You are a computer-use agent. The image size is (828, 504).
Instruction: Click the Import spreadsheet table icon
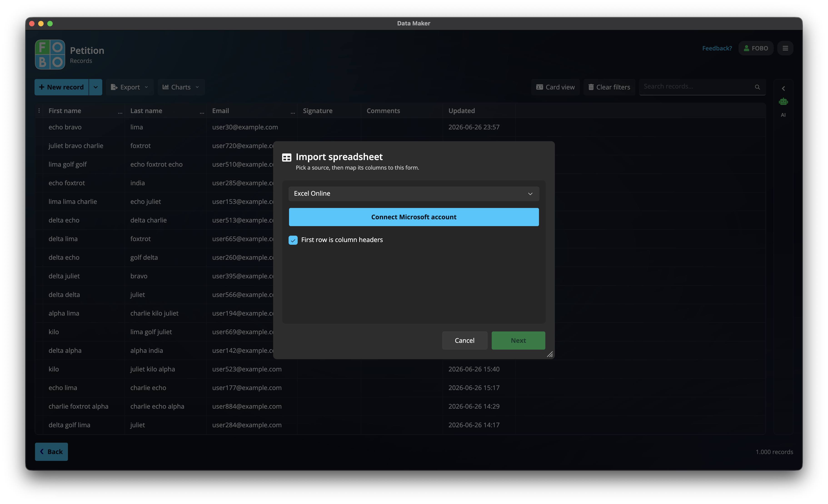pyautogui.click(x=287, y=158)
